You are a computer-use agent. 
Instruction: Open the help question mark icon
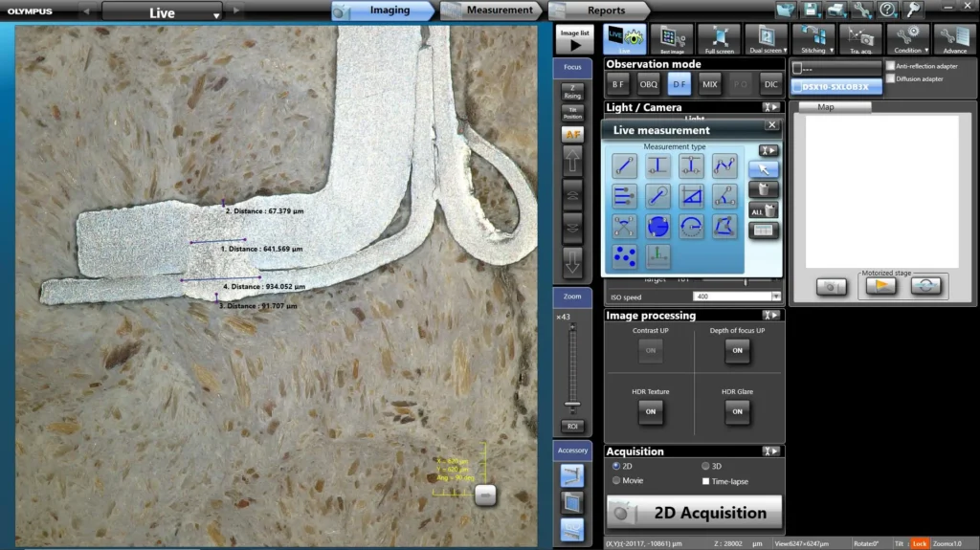(887, 10)
